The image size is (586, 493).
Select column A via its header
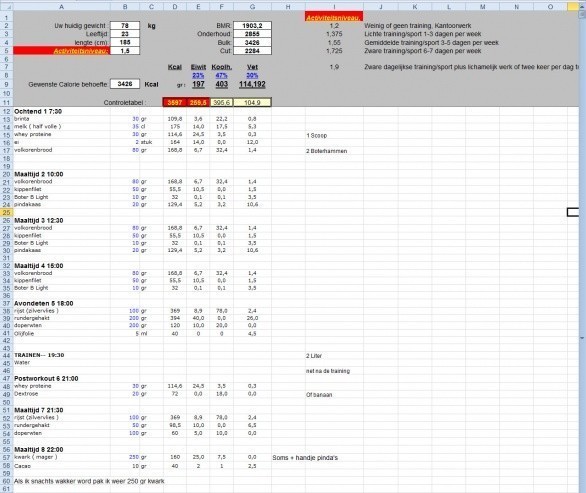pos(62,6)
